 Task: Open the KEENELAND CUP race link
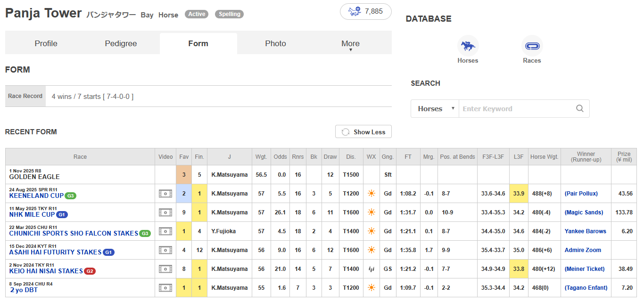(36, 196)
